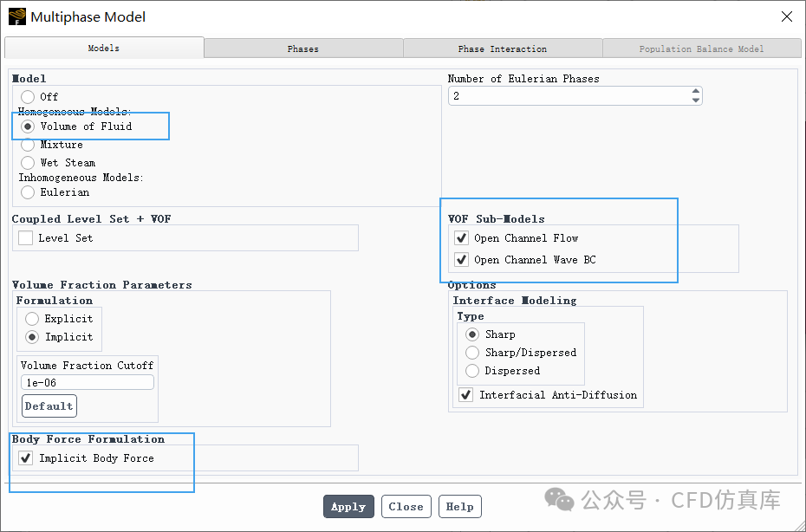Select Dispersed interface type

click(x=471, y=371)
